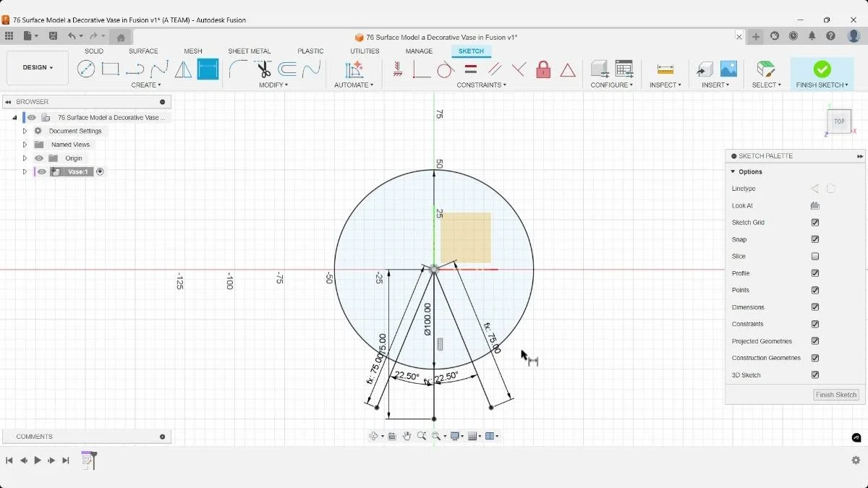Viewport: 868px width, 488px height.
Task: Toggle visibility of Vase:1 component
Action: [42, 172]
